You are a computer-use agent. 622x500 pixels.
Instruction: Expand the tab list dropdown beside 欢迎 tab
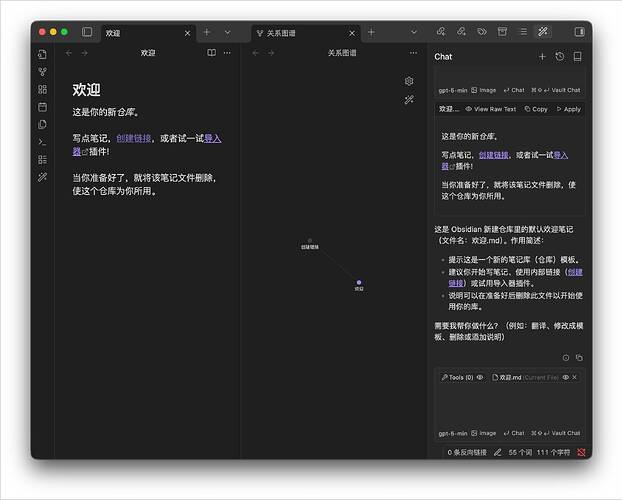click(x=227, y=32)
